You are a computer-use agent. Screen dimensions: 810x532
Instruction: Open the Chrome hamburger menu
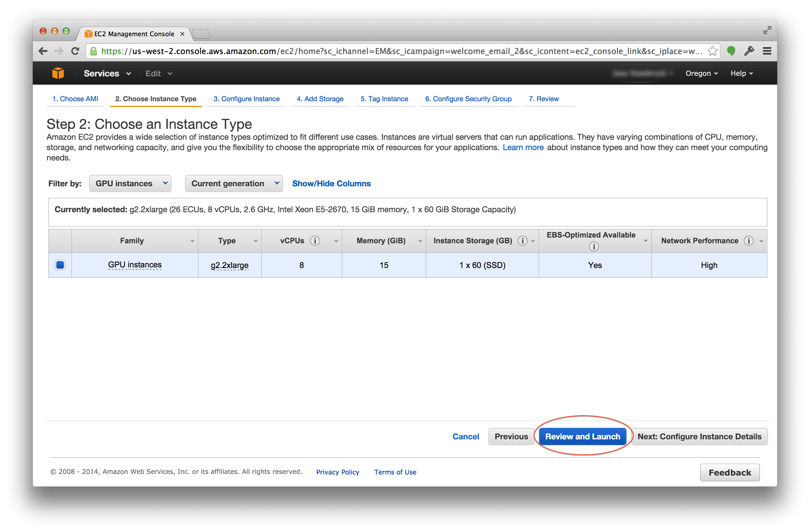click(x=767, y=51)
